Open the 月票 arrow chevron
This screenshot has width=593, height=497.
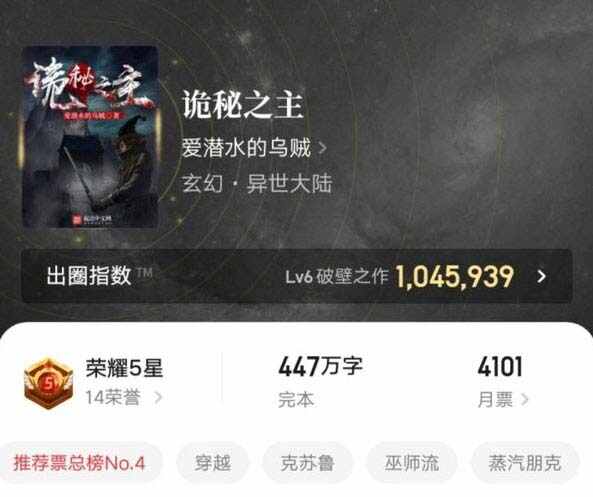[524, 399]
